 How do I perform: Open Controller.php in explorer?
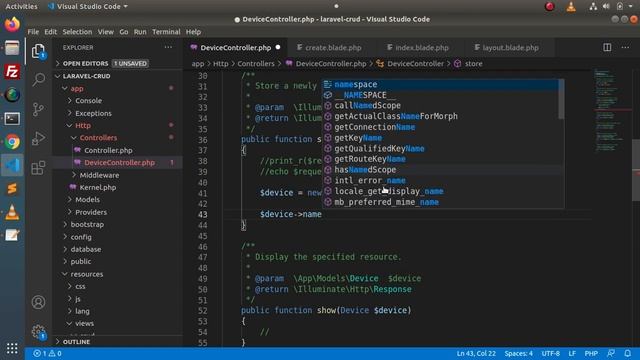click(x=108, y=150)
